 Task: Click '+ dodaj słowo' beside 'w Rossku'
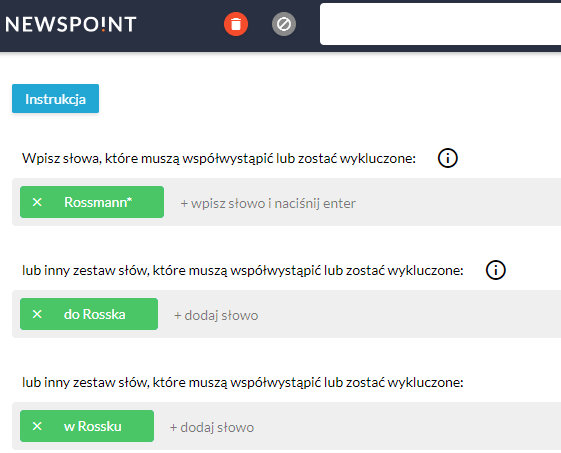click(212, 427)
